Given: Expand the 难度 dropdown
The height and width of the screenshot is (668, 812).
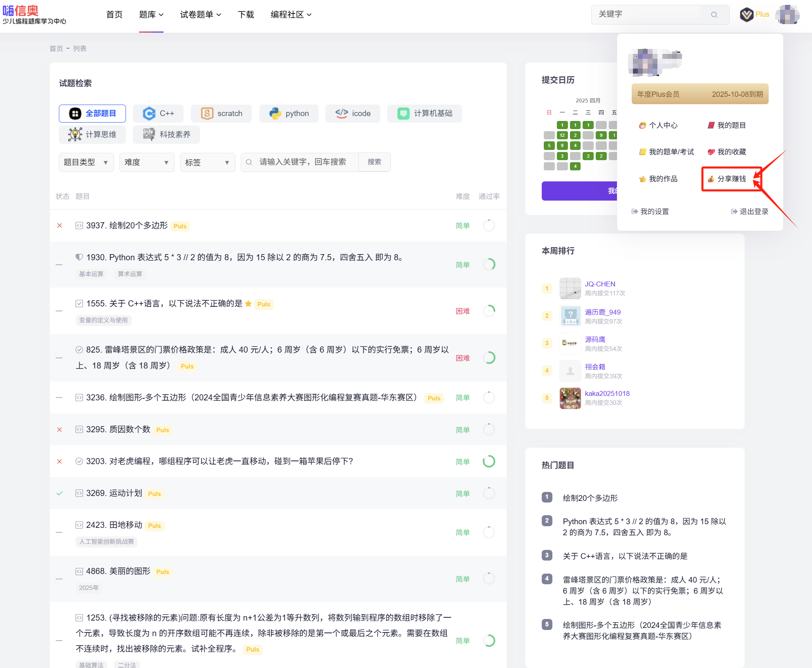Looking at the screenshot, I should pyautogui.click(x=147, y=163).
